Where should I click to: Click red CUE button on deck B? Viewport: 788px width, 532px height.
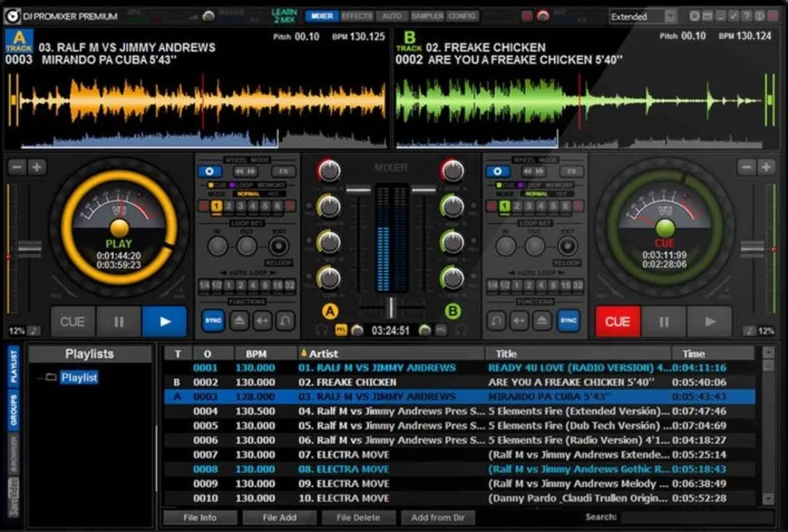pos(618,321)
